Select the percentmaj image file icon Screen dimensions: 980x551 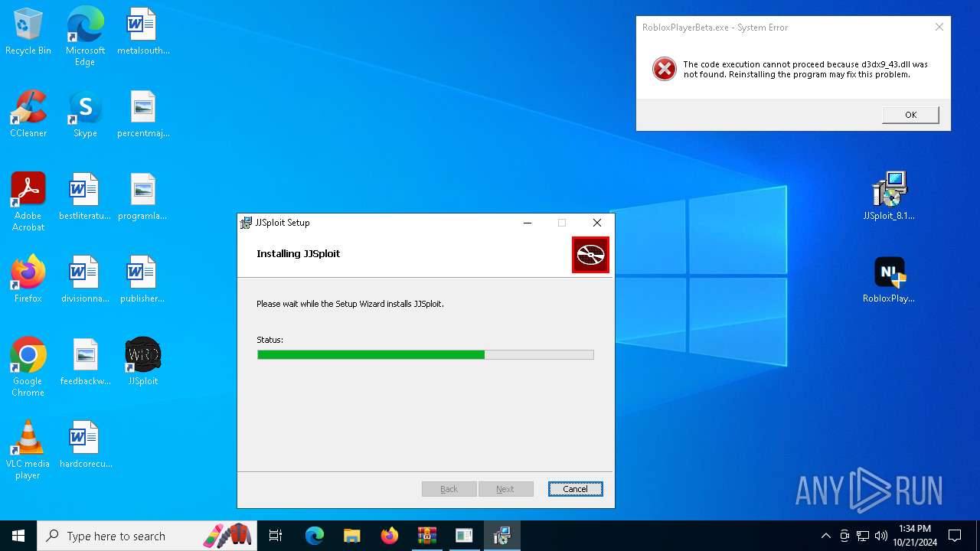click(x=143, y=115)
